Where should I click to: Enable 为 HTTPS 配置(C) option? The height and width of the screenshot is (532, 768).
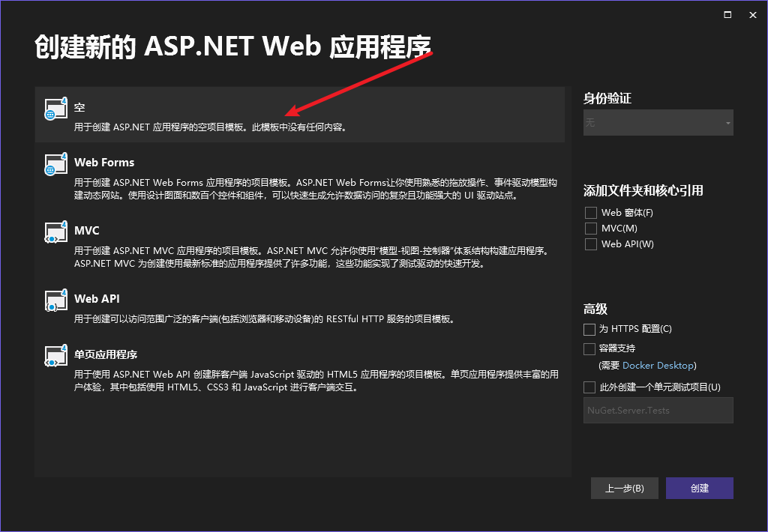pos(589,330)
